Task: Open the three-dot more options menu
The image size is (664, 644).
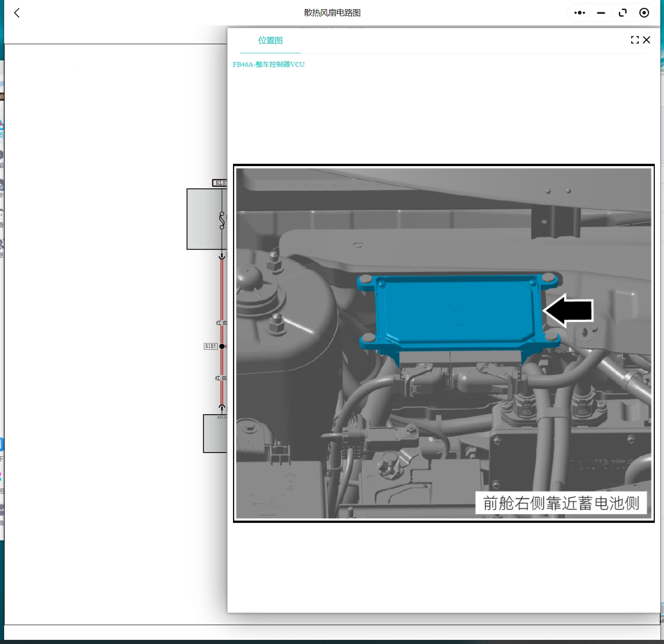Action: [579, 13]
